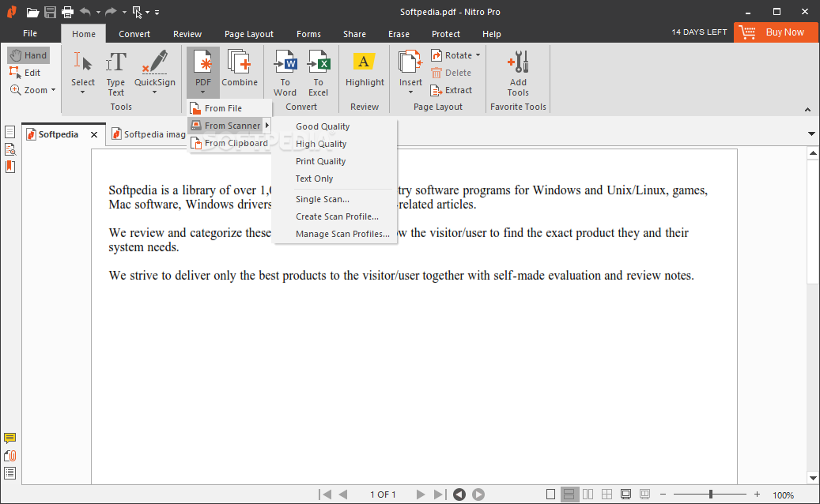Expand the QuickSign dropdown
Screen dimensions: 820x504
click(x=154, y=92)
